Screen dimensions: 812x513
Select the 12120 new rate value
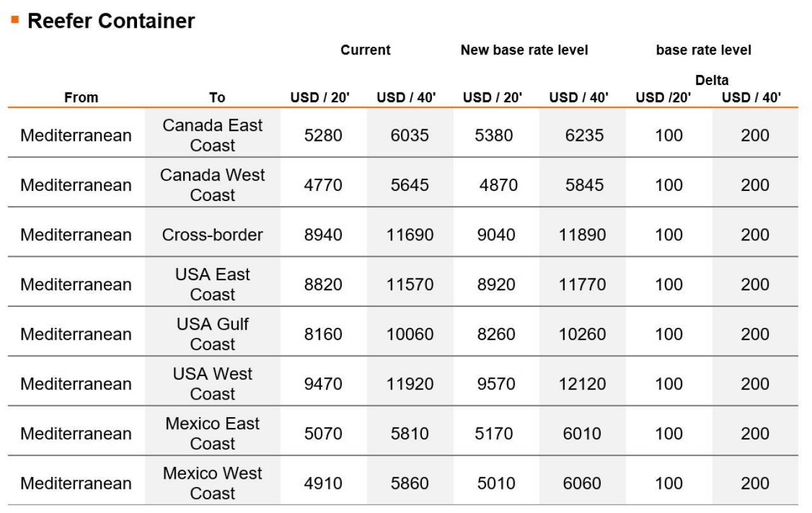pyautogui.click(x=582, y=384)
